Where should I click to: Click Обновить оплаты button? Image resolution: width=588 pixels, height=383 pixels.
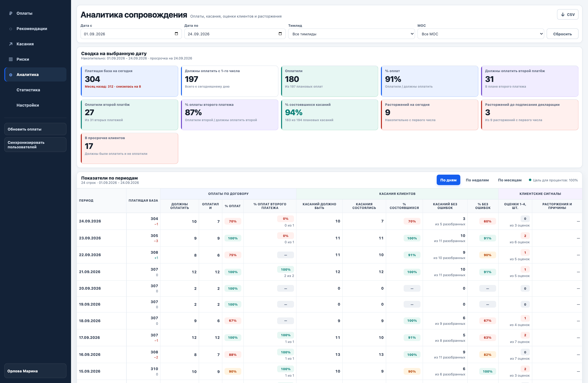[x=35, y=129]
